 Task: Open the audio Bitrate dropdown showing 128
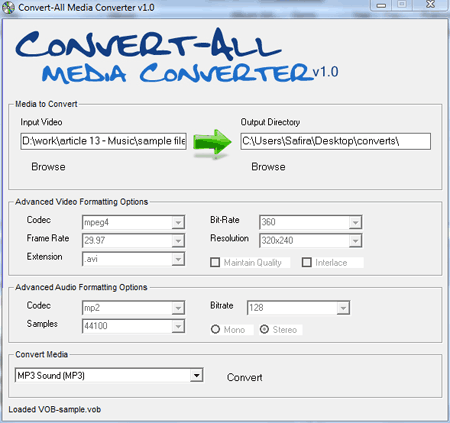click(x=298, y=308)
